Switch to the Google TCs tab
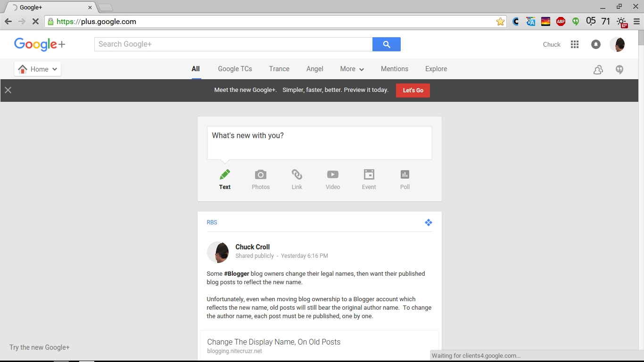The height and width of the screenshot is (362, 644). pyautogui.click(x=235, y=69)
